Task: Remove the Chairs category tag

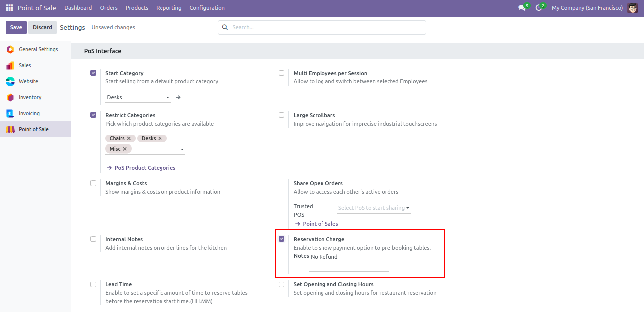Action: (x=129, y=138)
